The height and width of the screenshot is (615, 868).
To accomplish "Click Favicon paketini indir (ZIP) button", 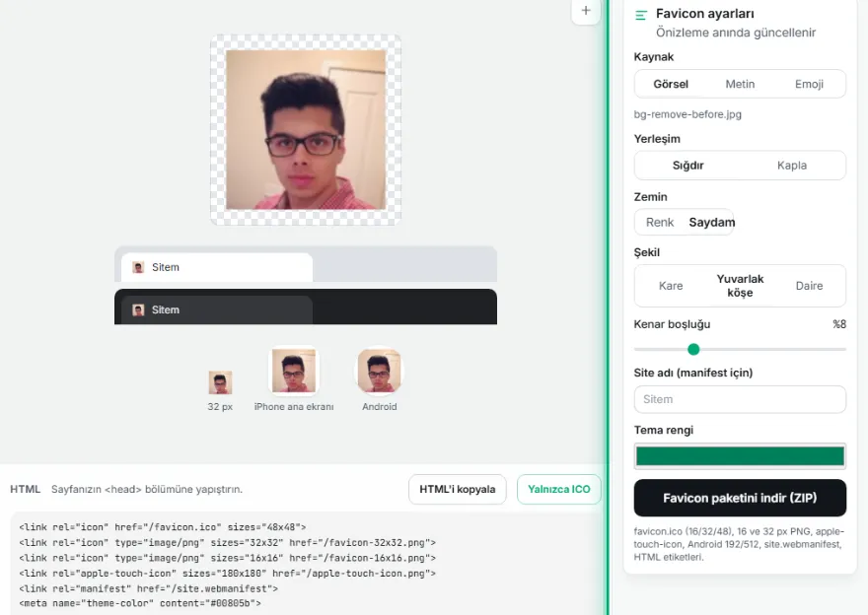I will pyautogui.click(x=740, y=498).
